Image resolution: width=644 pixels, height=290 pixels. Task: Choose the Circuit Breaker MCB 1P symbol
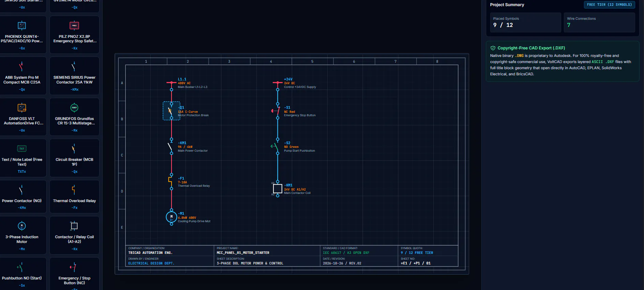coord(74,158)
